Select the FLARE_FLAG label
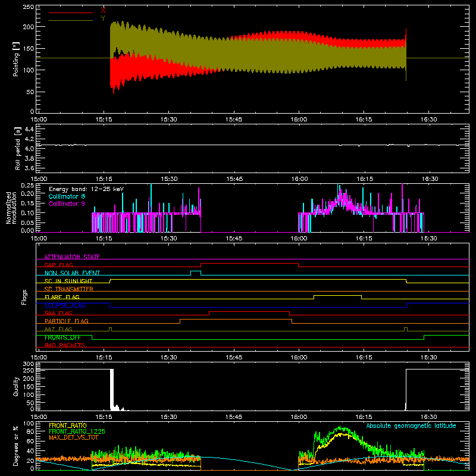Screen dimensions: 476x476 (x=62, y=297)
